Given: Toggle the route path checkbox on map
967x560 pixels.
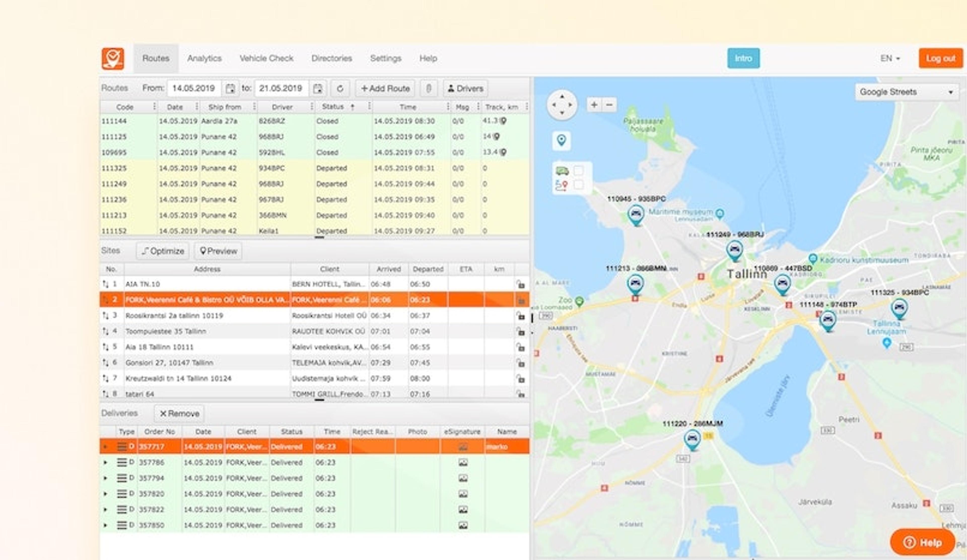Looking at the screenshot, I should pos(578,185).
